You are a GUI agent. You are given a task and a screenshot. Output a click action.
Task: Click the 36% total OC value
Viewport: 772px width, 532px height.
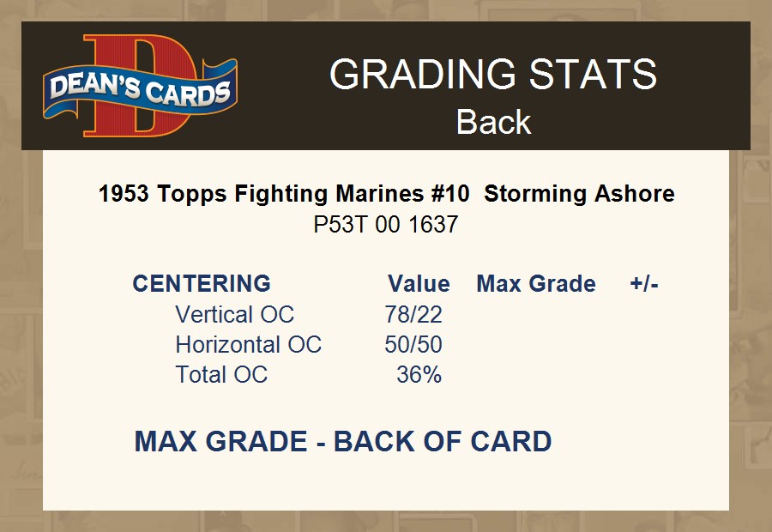click(419, 375)
